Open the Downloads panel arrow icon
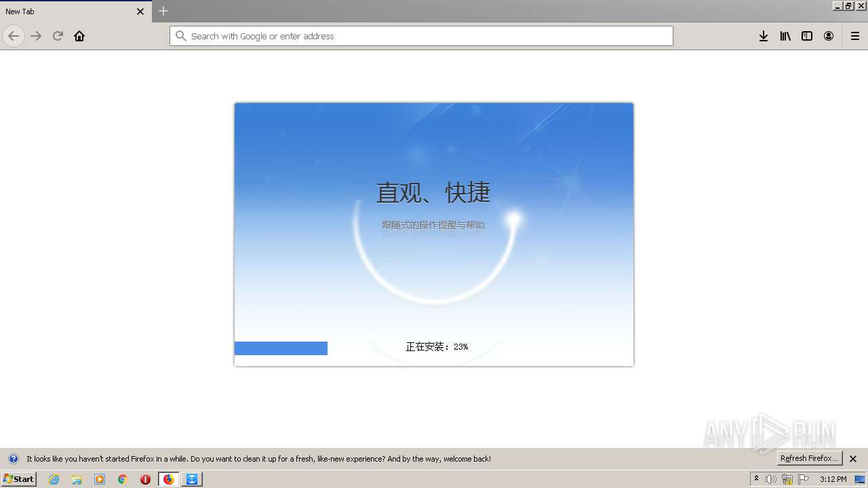This screenshot has height=488, width=868. pyautogui.click(x=764, y=36)
